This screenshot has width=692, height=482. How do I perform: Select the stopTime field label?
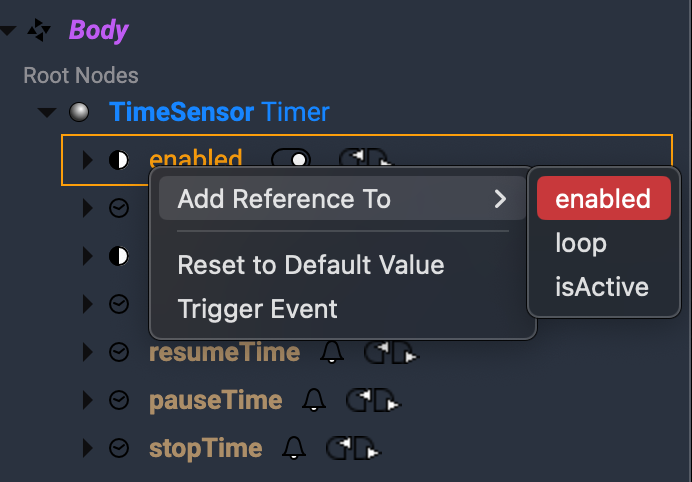pos(205,448)
